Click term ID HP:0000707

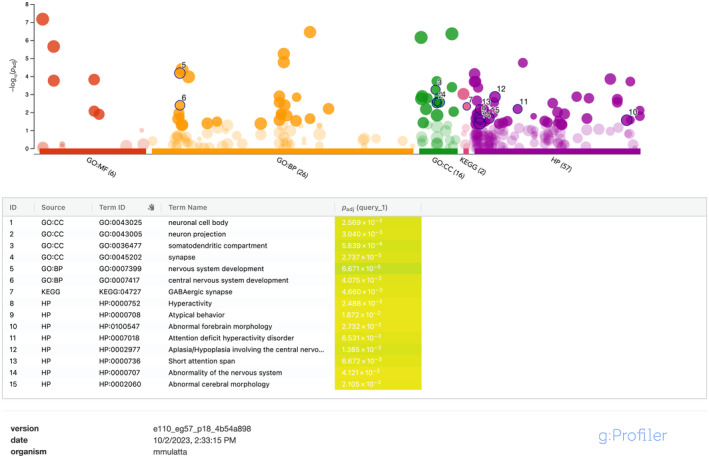tap(119, 373)
